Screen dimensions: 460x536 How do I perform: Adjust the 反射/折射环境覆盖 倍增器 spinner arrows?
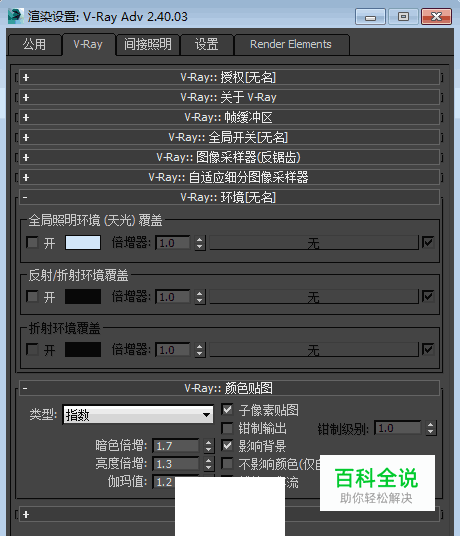tap(200, 297)
